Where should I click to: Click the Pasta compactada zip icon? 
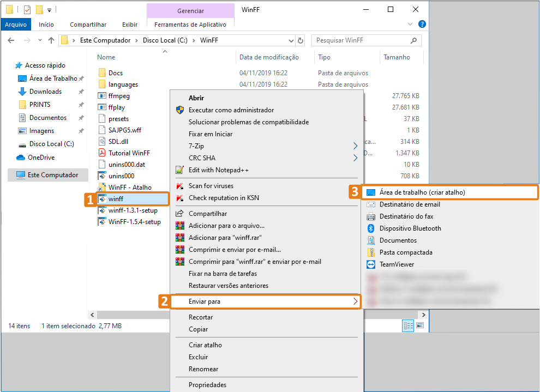click(371, 252)
